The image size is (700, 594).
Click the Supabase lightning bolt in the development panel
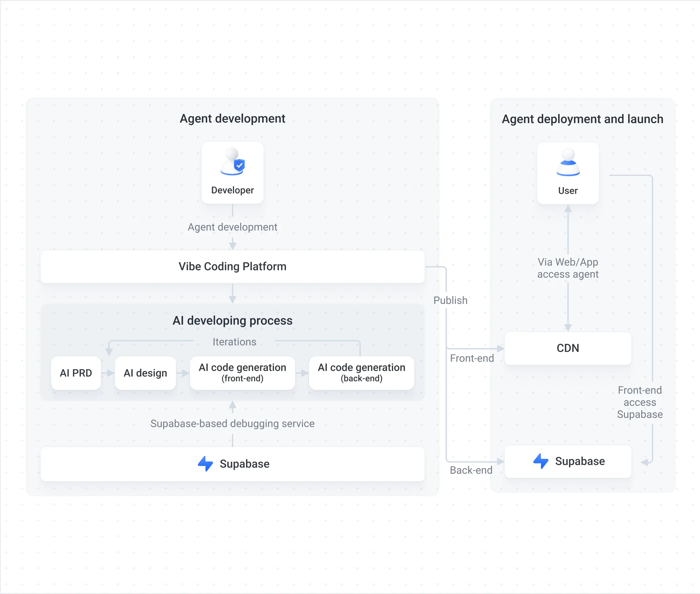(205, 464)
